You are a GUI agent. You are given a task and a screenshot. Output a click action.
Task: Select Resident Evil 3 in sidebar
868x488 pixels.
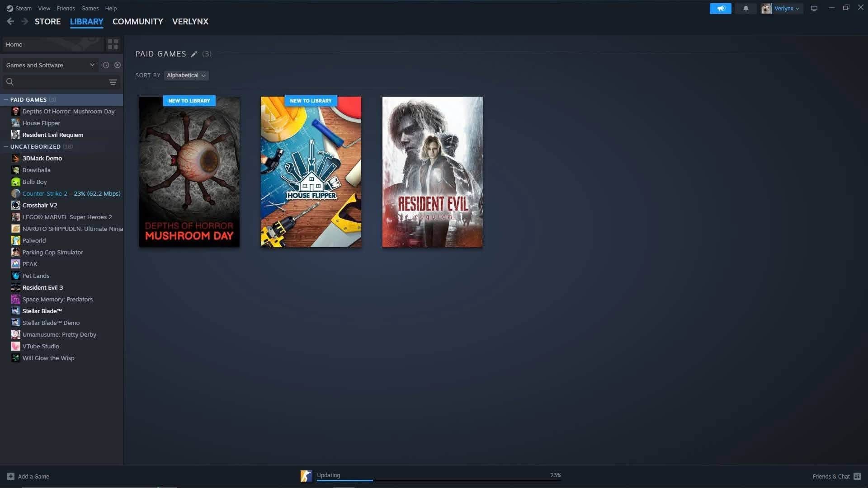pyautogui.click(x=61, y=287)
